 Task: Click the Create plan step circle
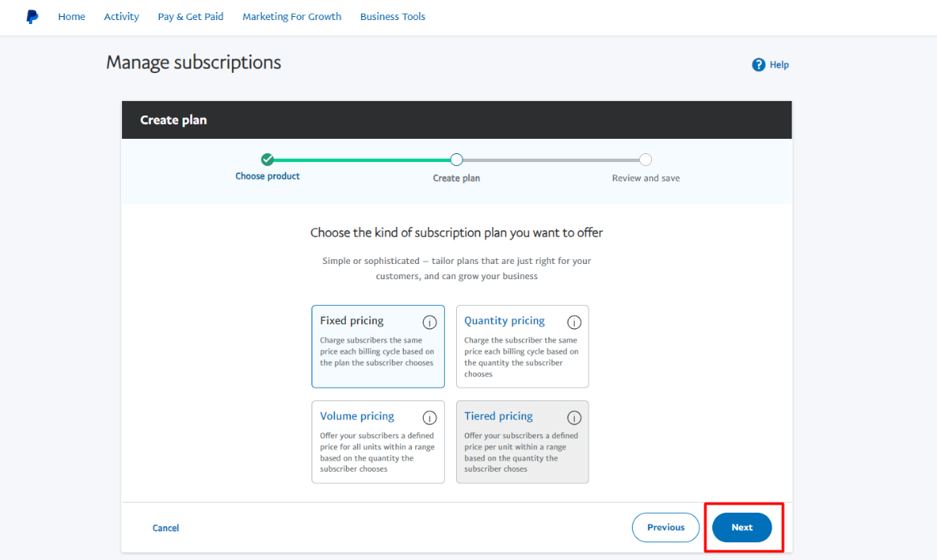pyautogui.click(x=457, y=160)
